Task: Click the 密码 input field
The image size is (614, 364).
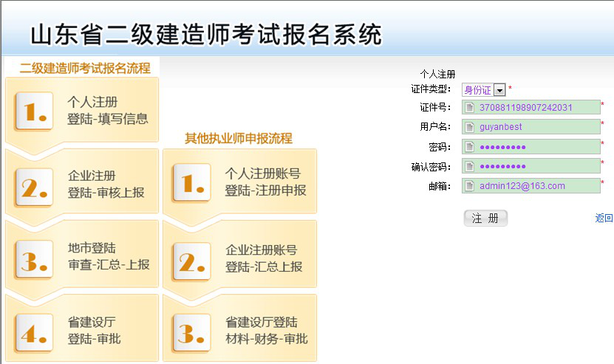Action: [531, 147]
